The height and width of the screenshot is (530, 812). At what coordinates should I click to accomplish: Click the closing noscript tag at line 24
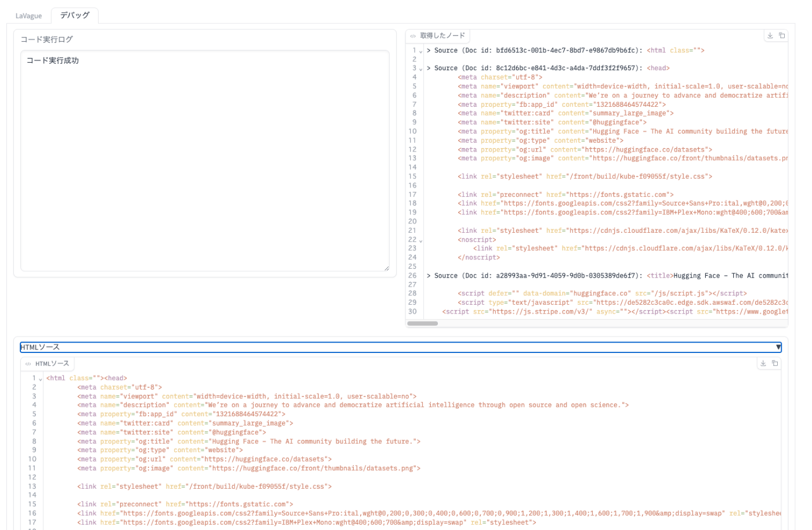[478, 258]
